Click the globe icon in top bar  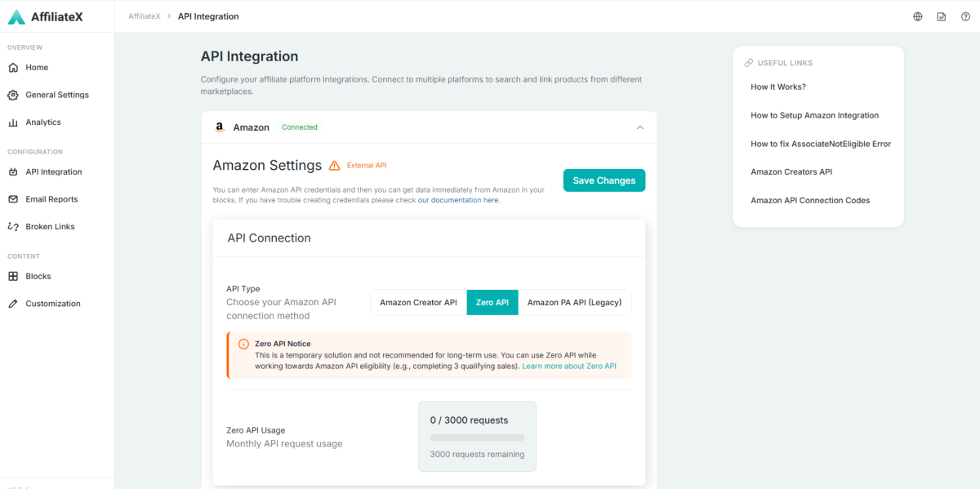[918, 16]
